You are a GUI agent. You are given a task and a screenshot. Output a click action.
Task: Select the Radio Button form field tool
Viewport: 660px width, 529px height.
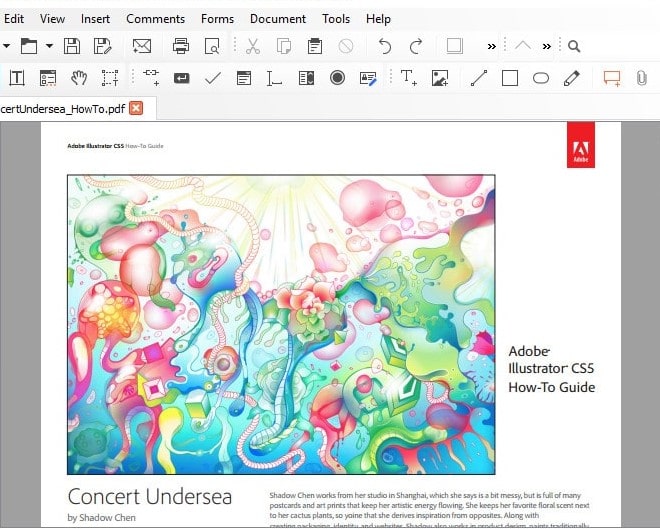(337, 78)
